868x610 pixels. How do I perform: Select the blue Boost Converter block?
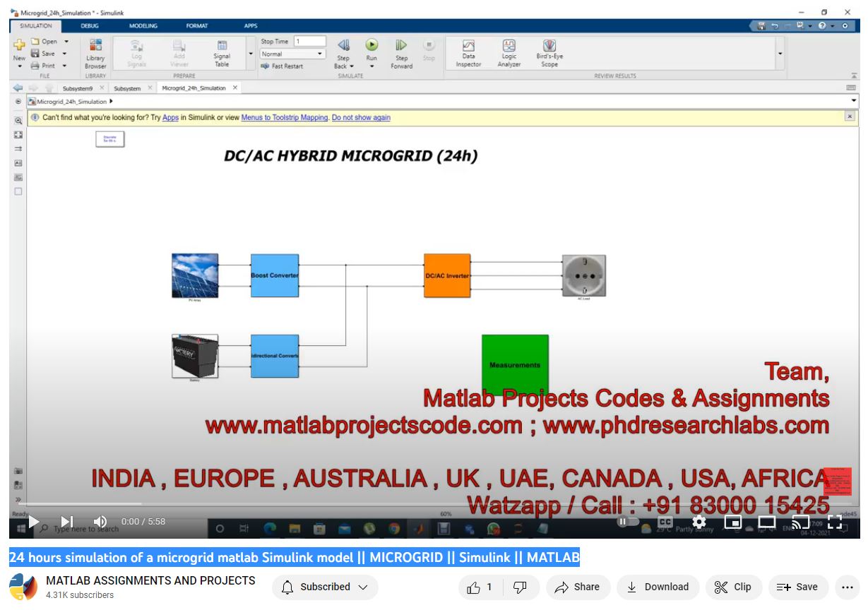pyautogui.click(x=275, y=275)
